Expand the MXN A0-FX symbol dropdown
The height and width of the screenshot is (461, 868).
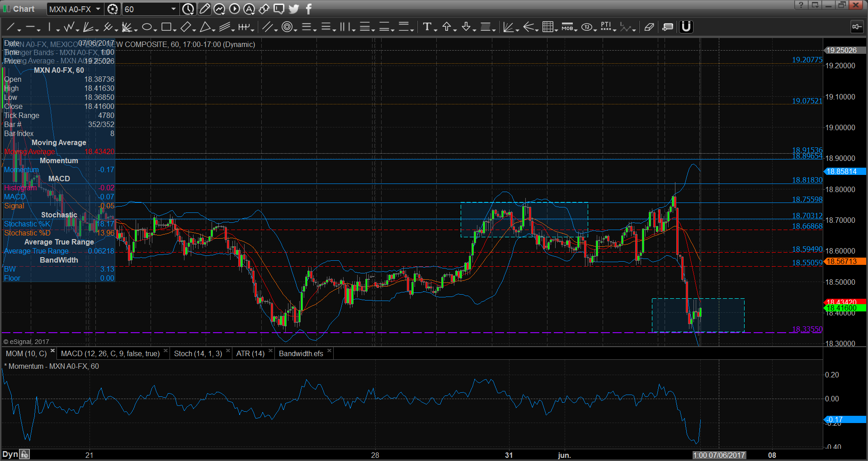[x=98, y=9]
